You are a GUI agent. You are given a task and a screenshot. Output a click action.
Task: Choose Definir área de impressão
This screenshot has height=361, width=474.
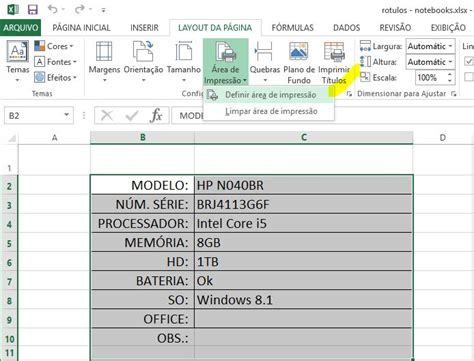269,95
